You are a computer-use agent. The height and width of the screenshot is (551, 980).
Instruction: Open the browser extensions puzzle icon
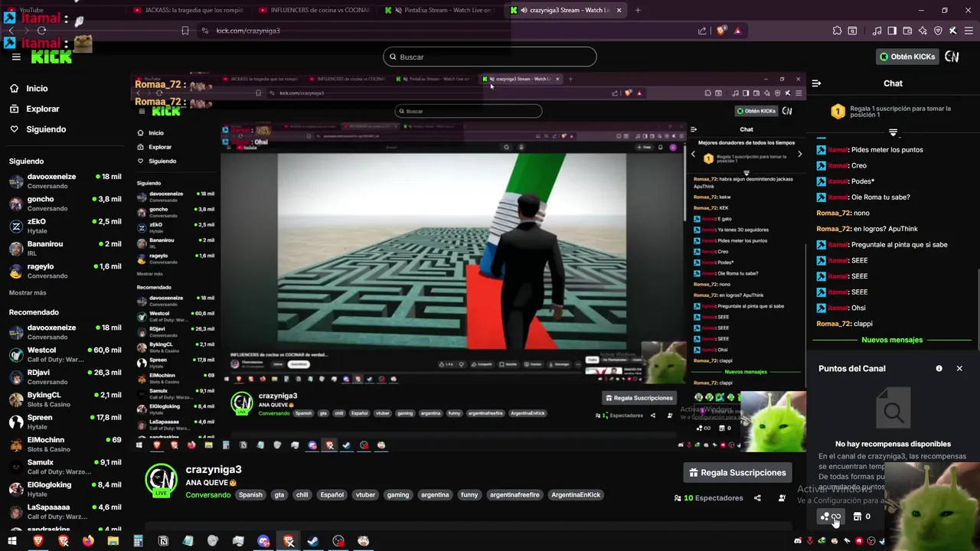tap(837, 31)
